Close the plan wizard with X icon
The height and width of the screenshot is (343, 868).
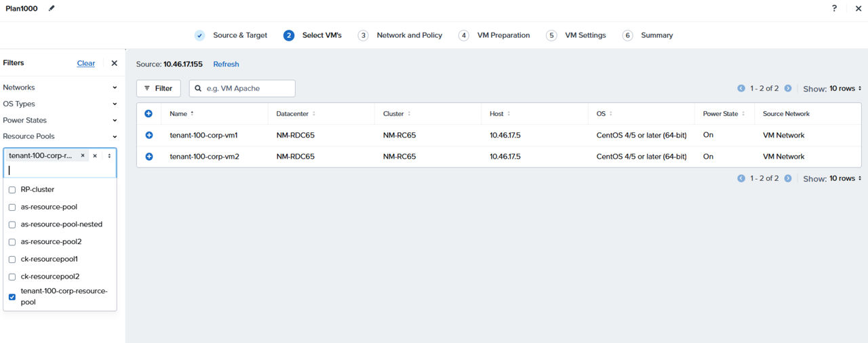coord(858,8)
